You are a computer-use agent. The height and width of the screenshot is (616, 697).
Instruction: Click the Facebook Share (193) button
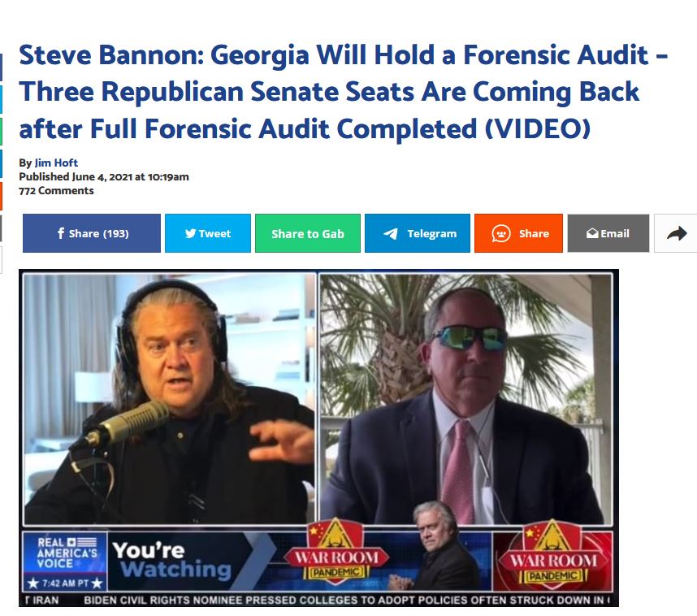click(x=92, y=233)
